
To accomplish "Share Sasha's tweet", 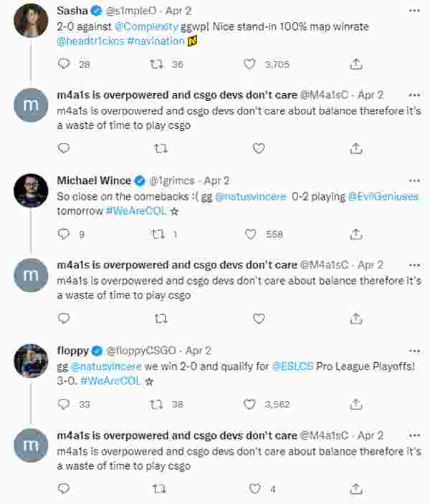I will [x=355, y=64].
